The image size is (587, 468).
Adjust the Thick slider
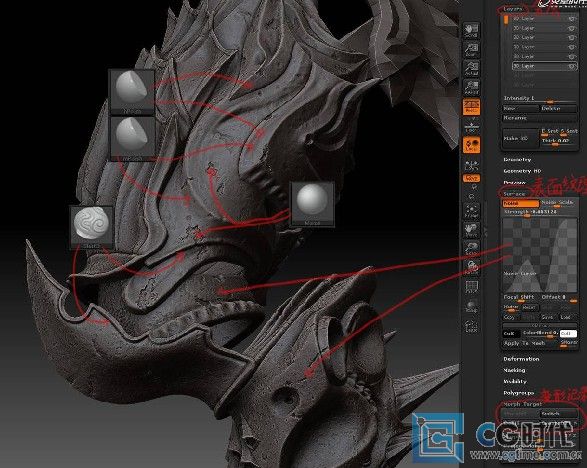[x=559, y=141]
